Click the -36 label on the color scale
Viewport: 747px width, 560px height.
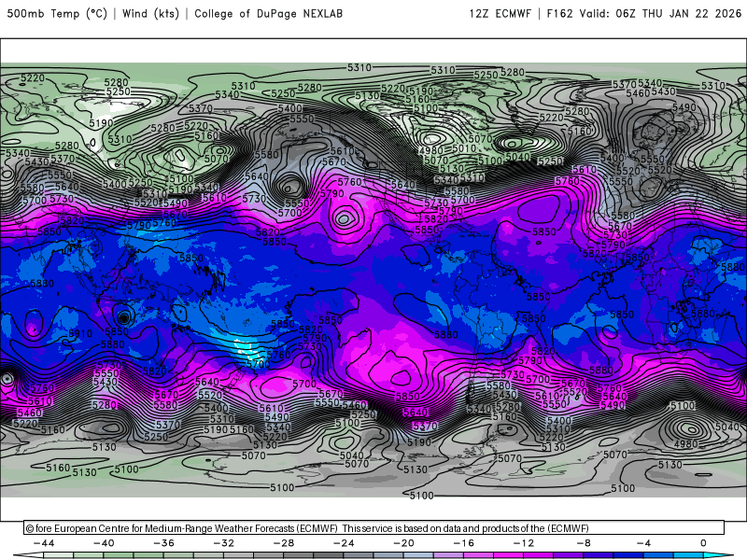(x=164, y=543)
